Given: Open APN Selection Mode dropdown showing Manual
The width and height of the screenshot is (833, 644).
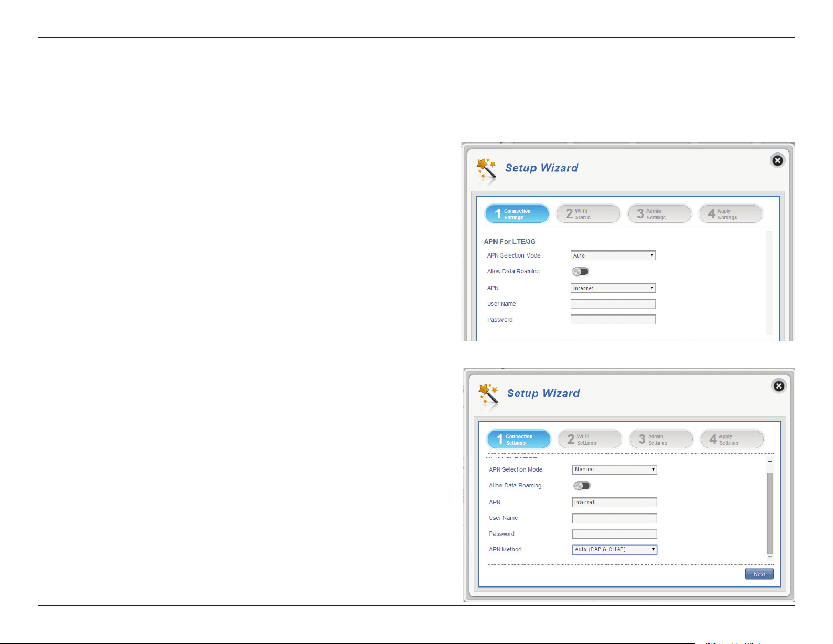Looking at the screenshot, I should point(615,469).
